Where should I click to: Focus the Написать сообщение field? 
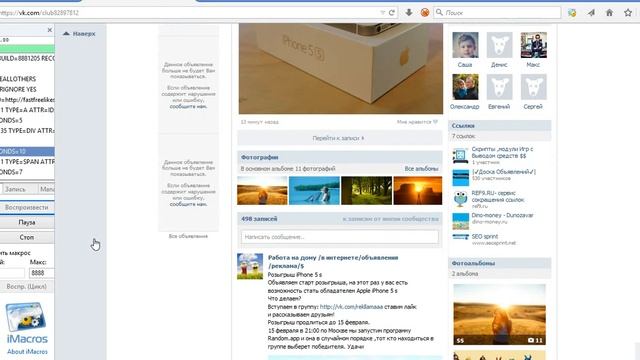pos(340,237)
